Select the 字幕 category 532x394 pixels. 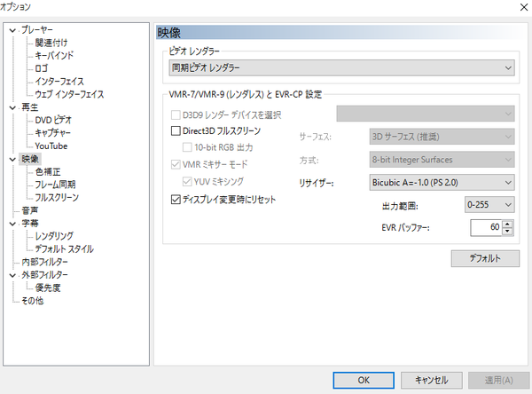coord(30,223)
